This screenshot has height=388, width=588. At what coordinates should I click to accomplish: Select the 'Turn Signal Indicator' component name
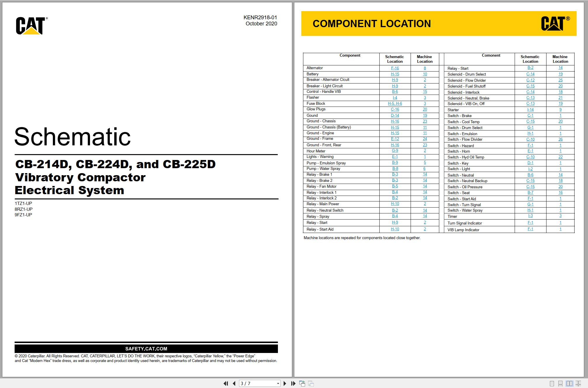pyautogui.click(x=465, y=223)
